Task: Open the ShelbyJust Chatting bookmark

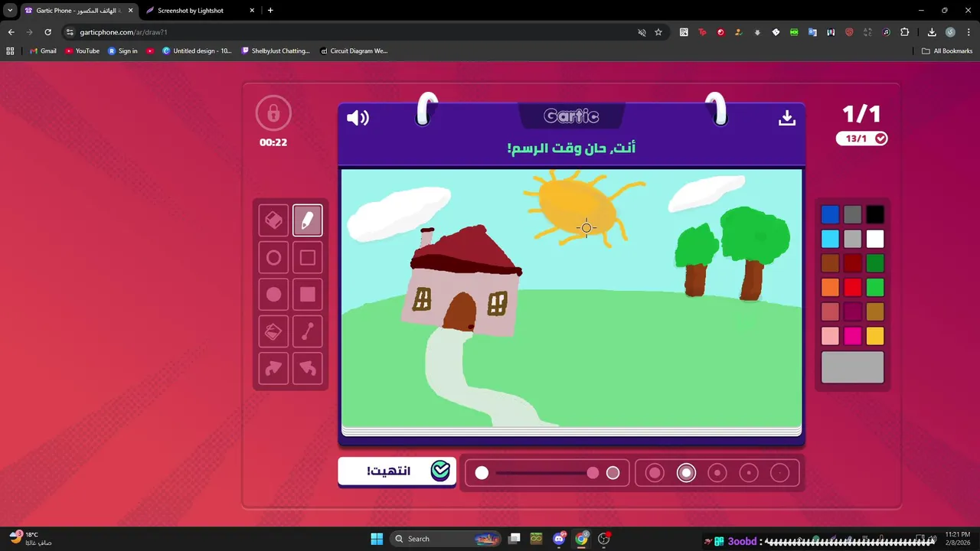Action: [x=276, y=51]
